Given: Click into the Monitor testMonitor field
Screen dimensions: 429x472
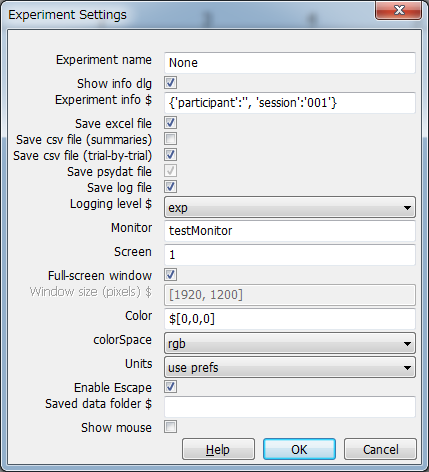Looking at the screenshot, I should [290, 231].
